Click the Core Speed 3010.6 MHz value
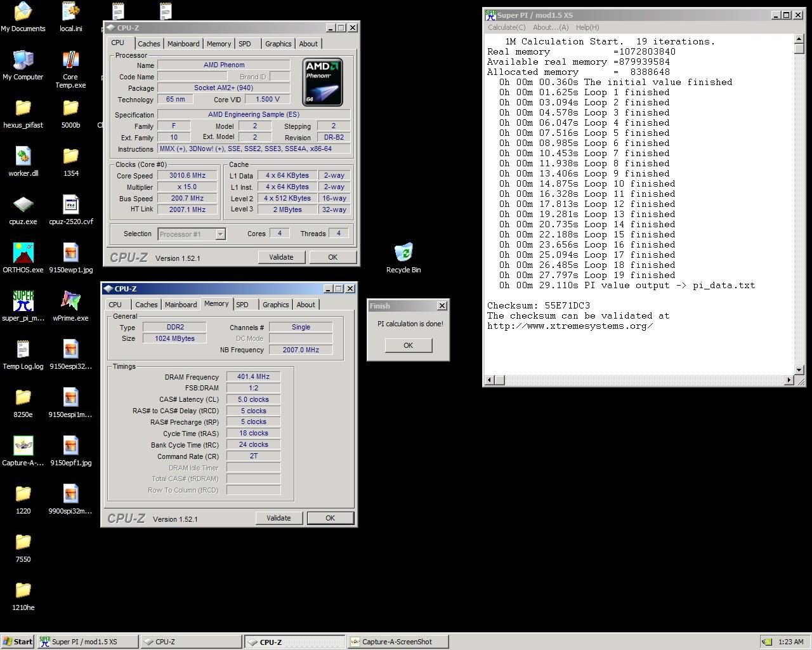This screenshot has width=812, height=650. click(x=187, y=176)
